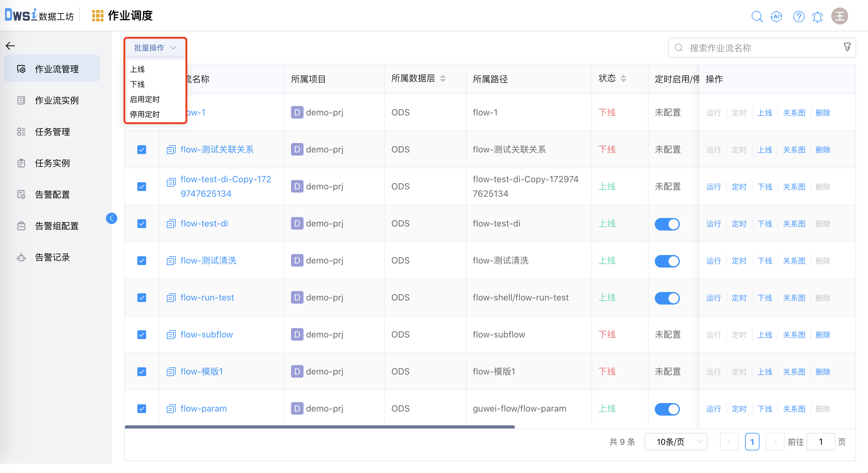Click the horizontal table scrollbar
This screenshot has width=868, height=473.
point(320,427)
